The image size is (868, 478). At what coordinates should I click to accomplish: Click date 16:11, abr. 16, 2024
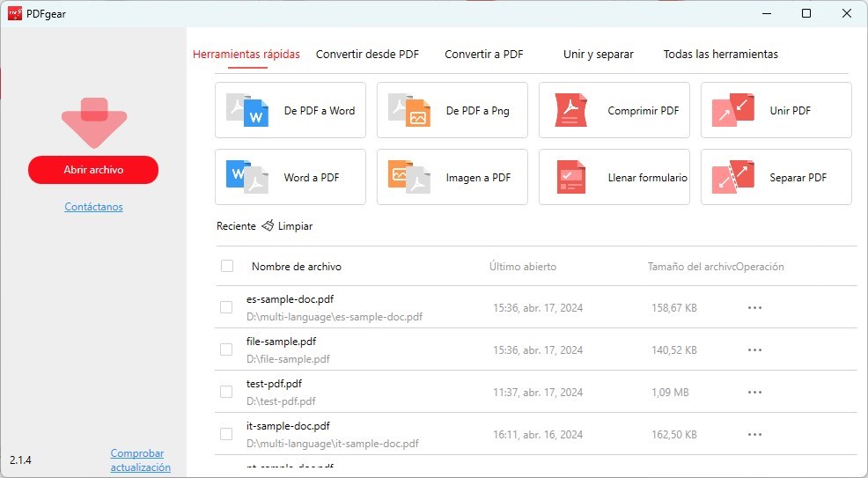click(x=538, y=434)
